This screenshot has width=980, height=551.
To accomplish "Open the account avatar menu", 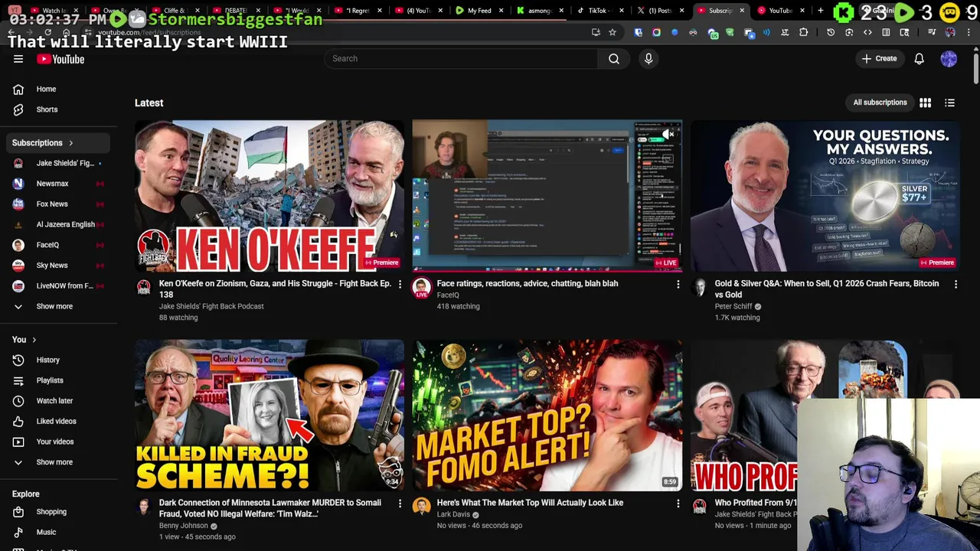I will 949,59.
